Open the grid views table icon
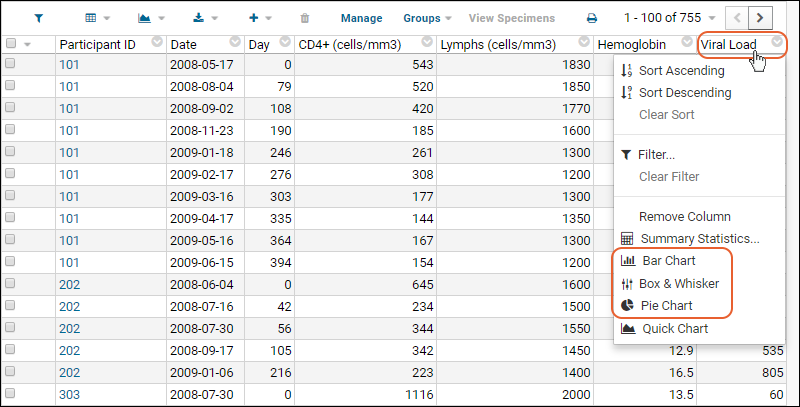 [91, 18]
